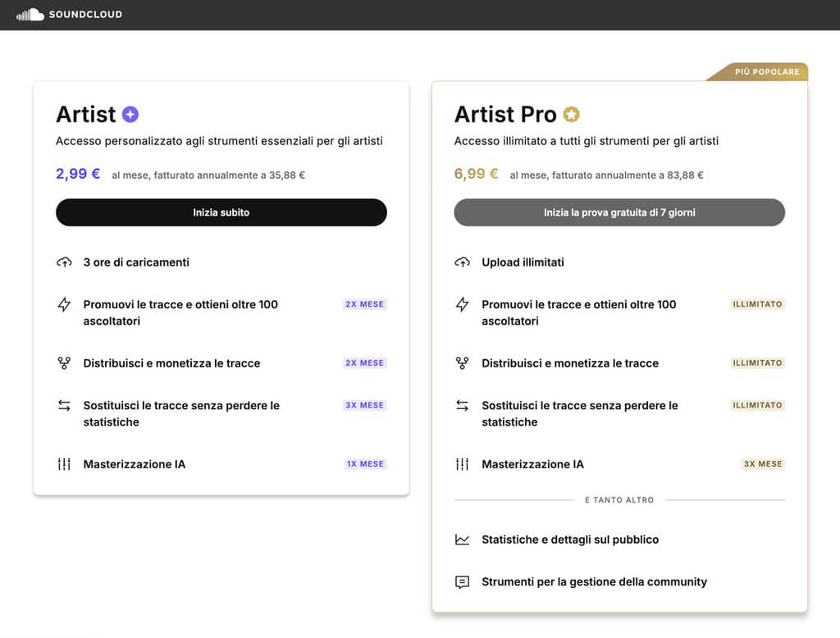Image resolution: width=840 pixels, height=638 pixels.
Task: Click 'Accesso personalizzato agli strumenti essenziali' description
Action: 219,141
